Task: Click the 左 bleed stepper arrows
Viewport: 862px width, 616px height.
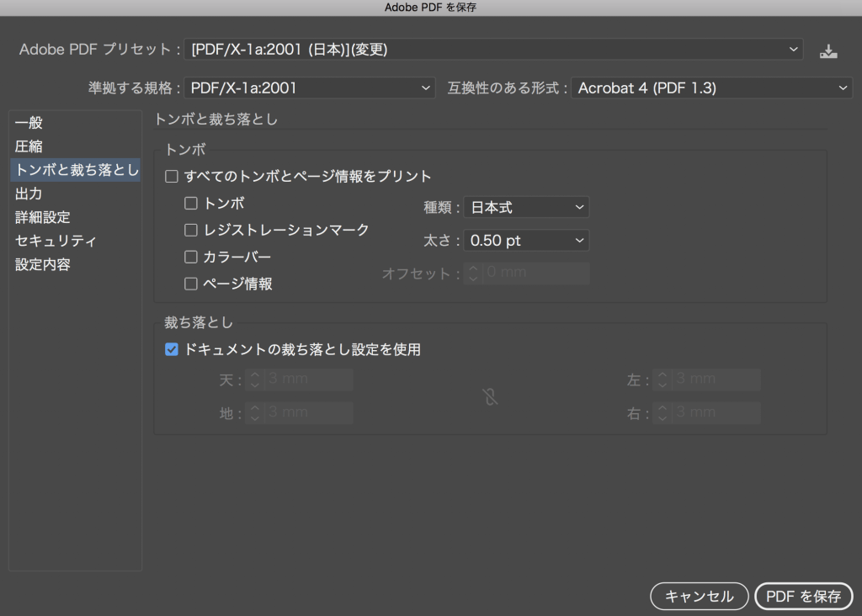Action: (662, 380)
